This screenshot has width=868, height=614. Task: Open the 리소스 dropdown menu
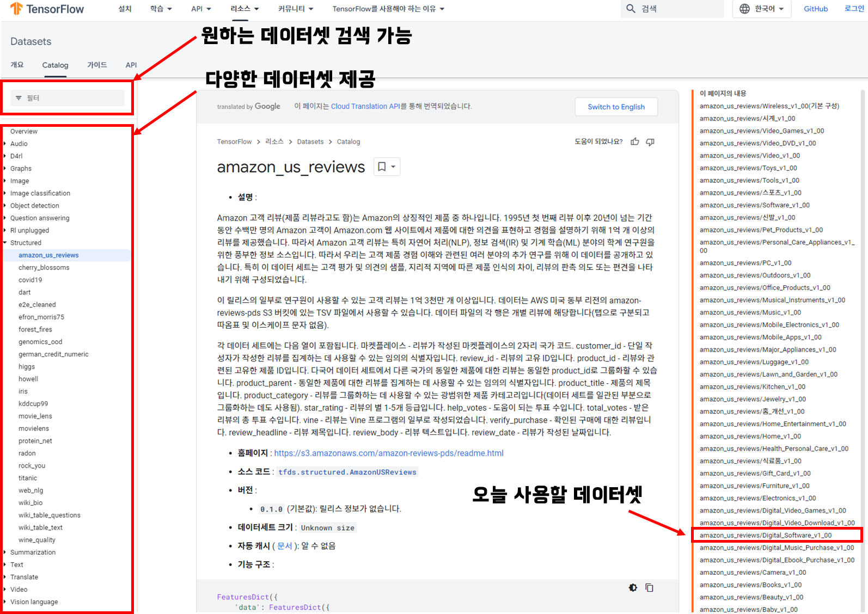click(244, 9)
